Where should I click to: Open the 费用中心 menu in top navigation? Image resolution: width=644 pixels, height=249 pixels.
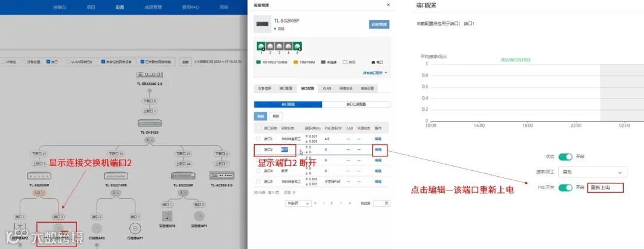point(191,7)
